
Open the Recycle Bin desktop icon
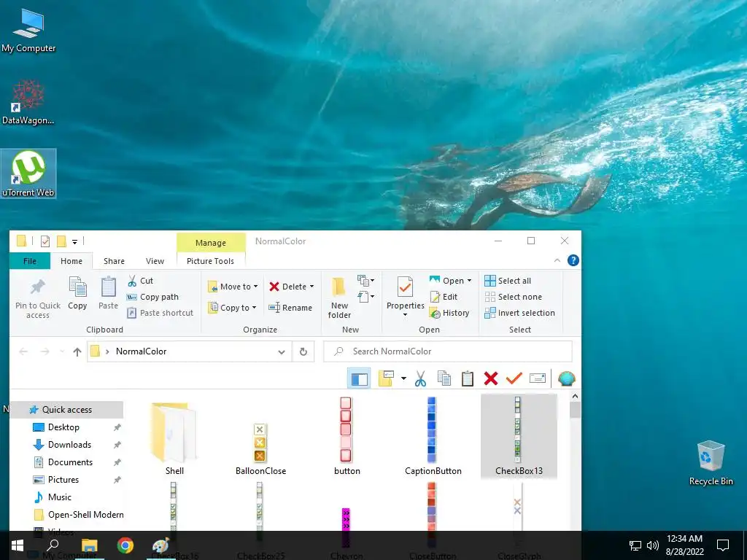(711, 463)
